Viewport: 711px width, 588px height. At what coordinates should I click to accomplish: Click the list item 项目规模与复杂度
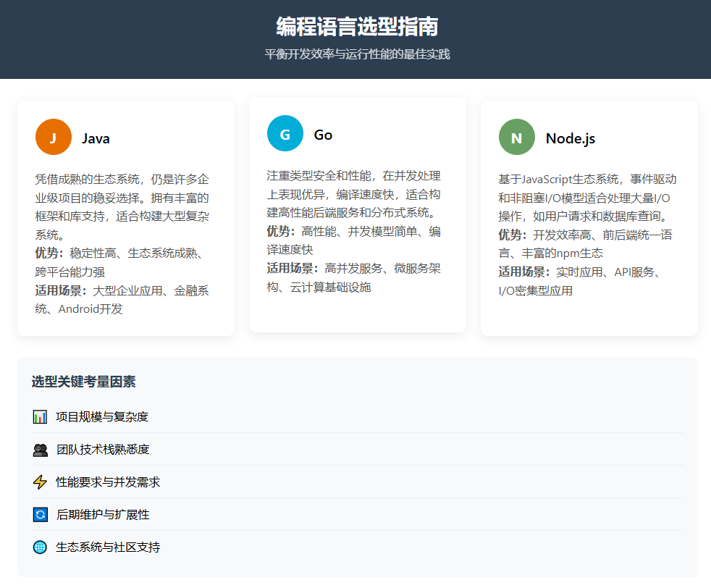[x=358, y=416]
